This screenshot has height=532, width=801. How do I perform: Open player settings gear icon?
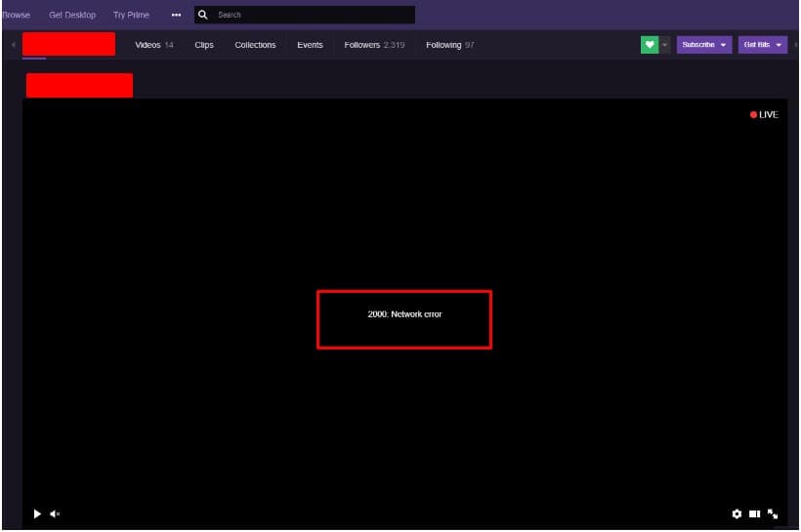pos(737,513)
